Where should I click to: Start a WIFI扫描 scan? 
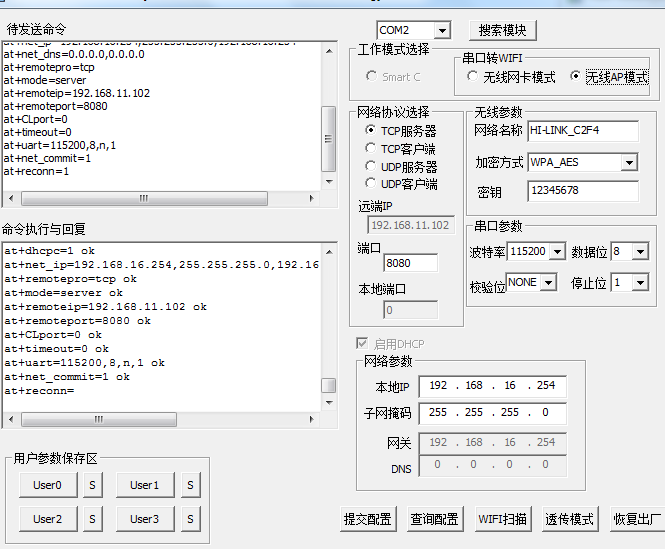[x=502, y=519]
